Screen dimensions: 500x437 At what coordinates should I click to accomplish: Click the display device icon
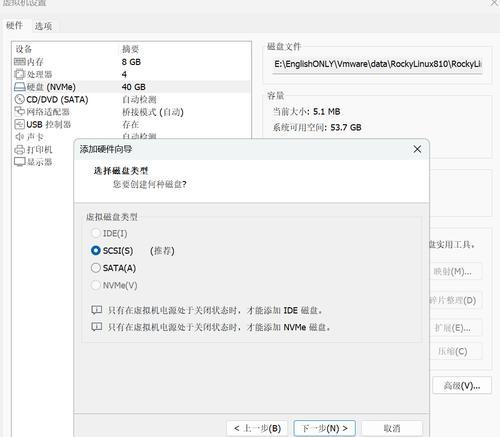point(20,162)
